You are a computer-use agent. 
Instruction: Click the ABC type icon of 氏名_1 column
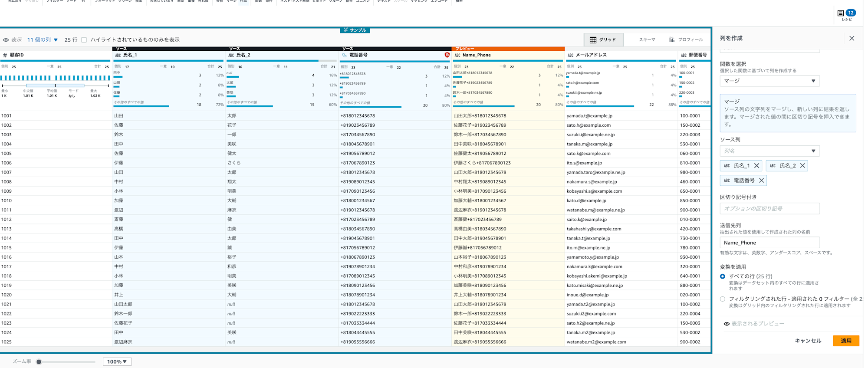click(x=118, y=55)
